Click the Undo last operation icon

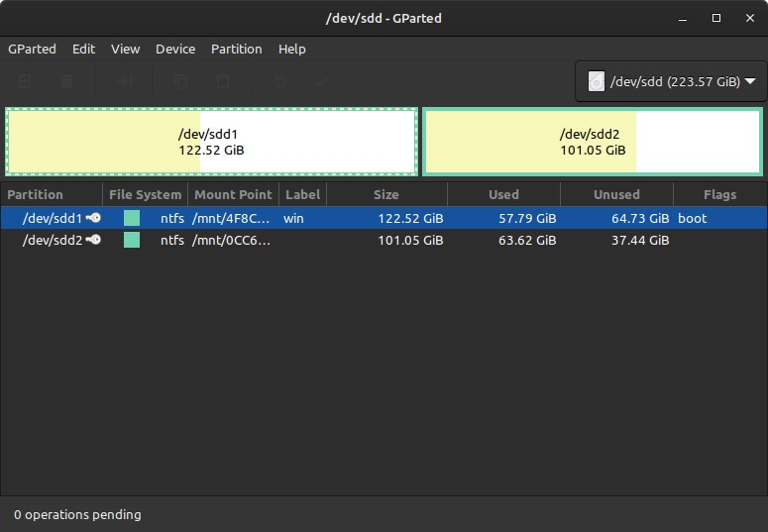(x=280, y=81)
